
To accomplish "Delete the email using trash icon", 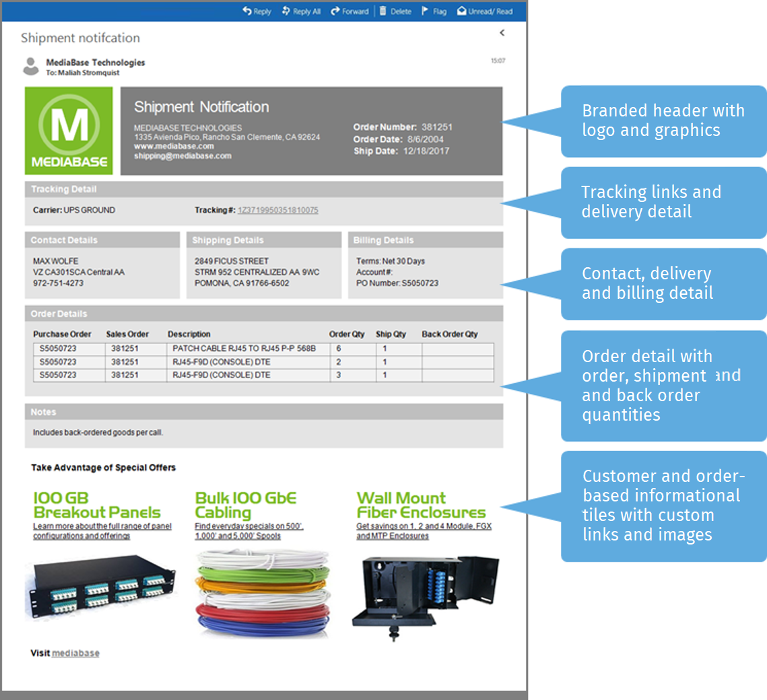I will coord(383,11).
